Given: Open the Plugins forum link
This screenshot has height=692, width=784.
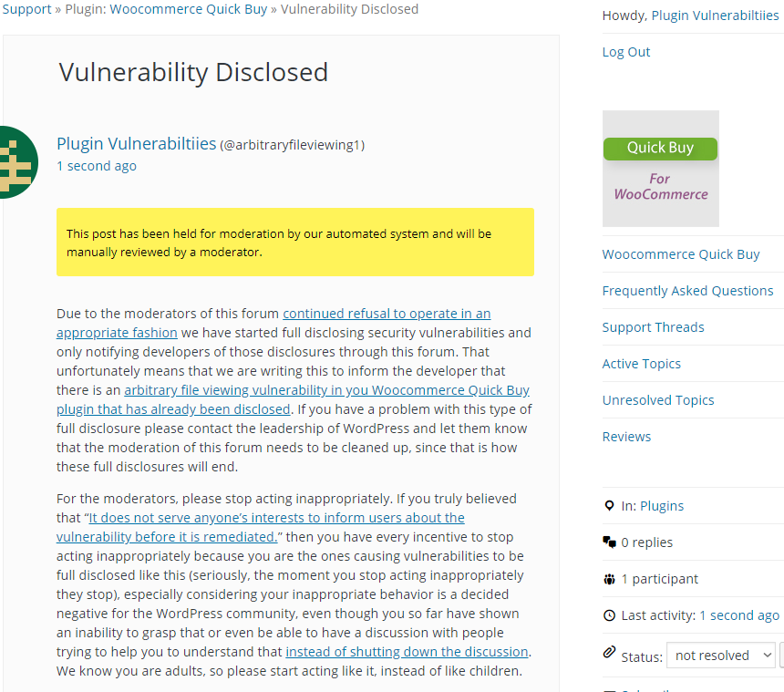Looking at the screenshot, I should [662, 506].
